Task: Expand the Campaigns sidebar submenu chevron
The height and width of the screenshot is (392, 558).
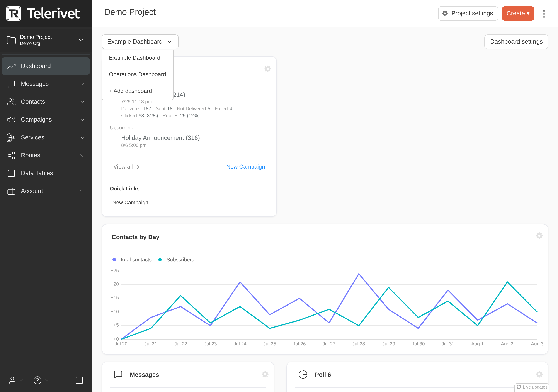Action: (x=82, y=120)
